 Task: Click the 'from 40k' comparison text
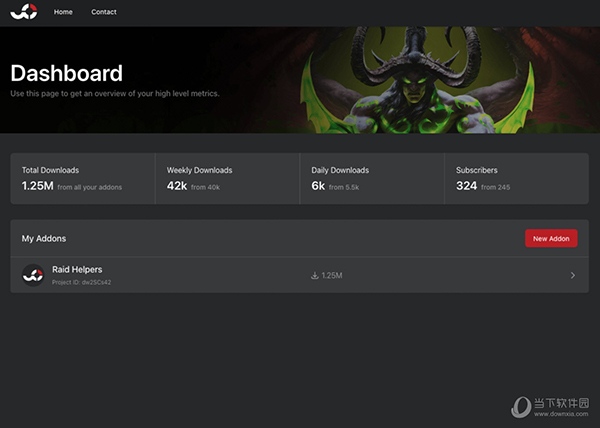tap(205, 187)
